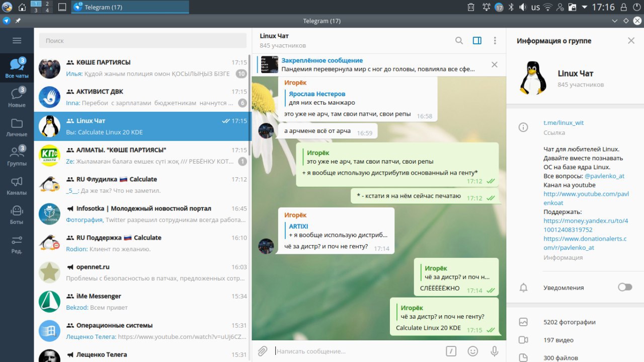The height and width of the screenshot is (362, 644).
Task: Record a voice message with microphone
Action: tap(495, 351)
